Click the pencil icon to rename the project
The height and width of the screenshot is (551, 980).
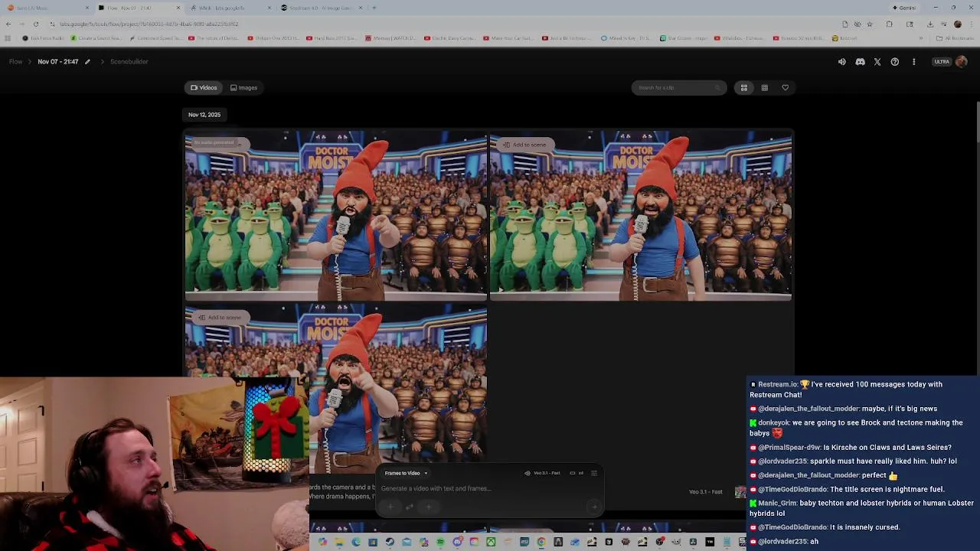pos(87,62)
